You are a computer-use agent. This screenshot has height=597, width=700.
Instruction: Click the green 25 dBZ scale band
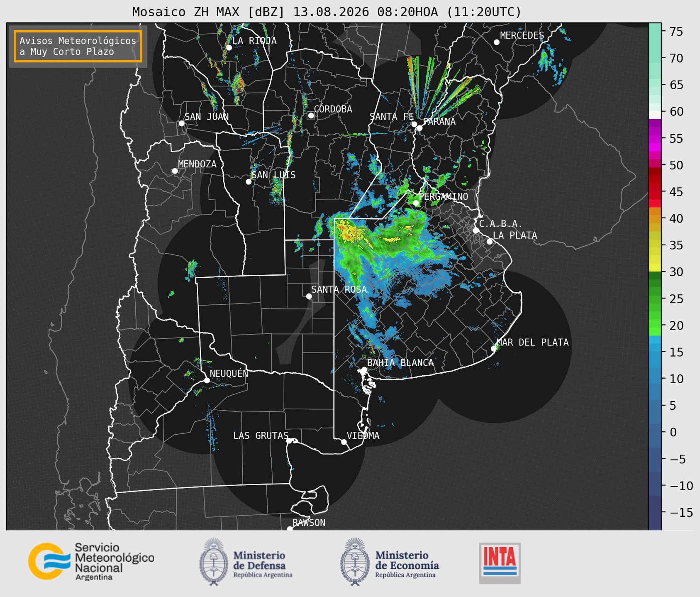pos(655,299)
